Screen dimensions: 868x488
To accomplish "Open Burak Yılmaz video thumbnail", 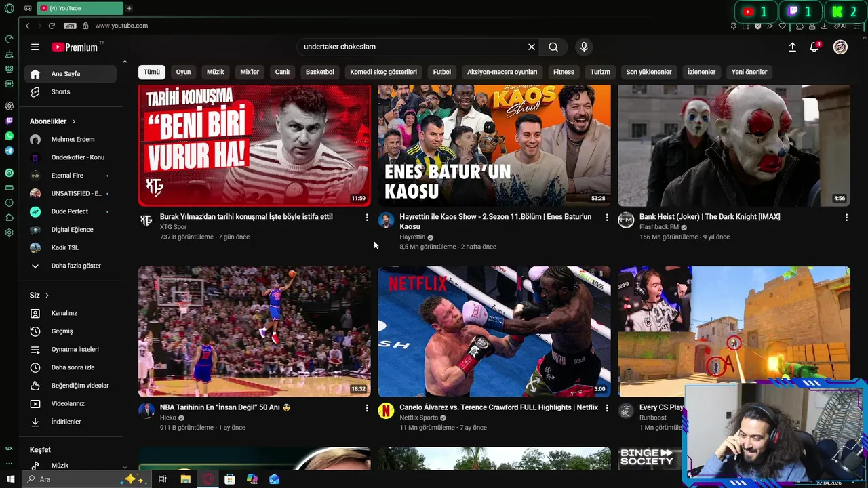I will pos(254,145).
